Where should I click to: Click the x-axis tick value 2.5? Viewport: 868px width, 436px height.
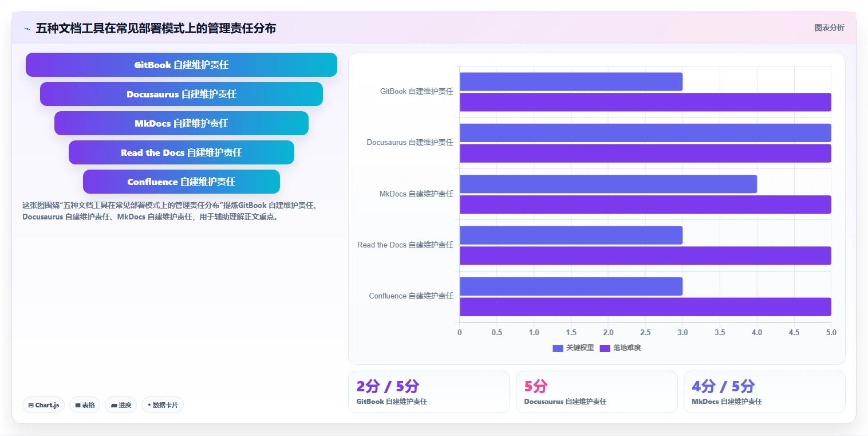click(645, 332)
